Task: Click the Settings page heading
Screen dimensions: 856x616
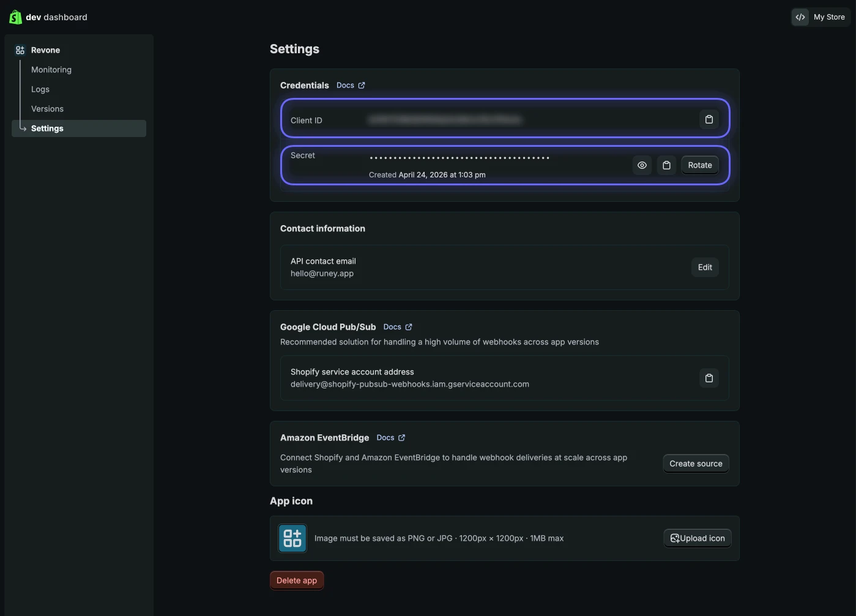Action: [294, 49]
